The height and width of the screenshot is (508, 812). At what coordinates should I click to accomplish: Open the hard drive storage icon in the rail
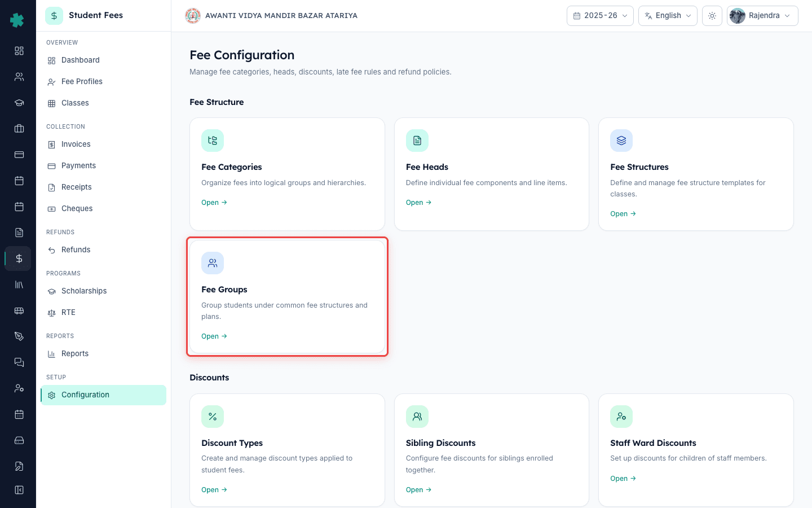19,440
